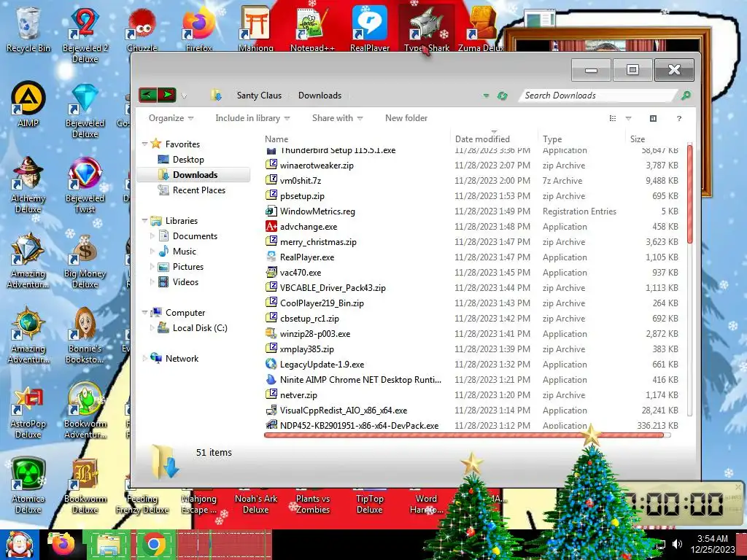This screenshot has width=747, height=560.
Task: Open the view options dropdown arrow
Action: (628, 118)
